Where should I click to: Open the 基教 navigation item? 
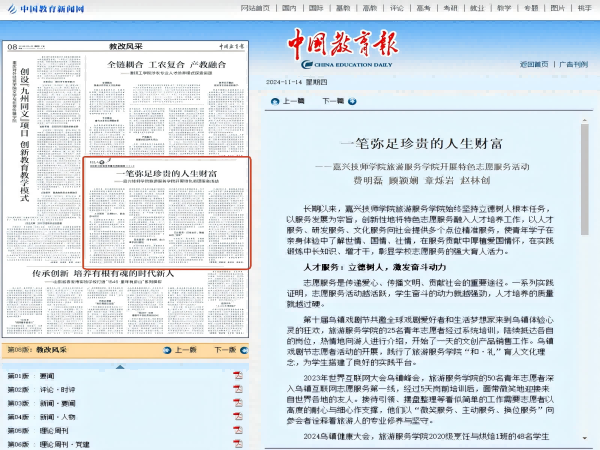[343, 8]
